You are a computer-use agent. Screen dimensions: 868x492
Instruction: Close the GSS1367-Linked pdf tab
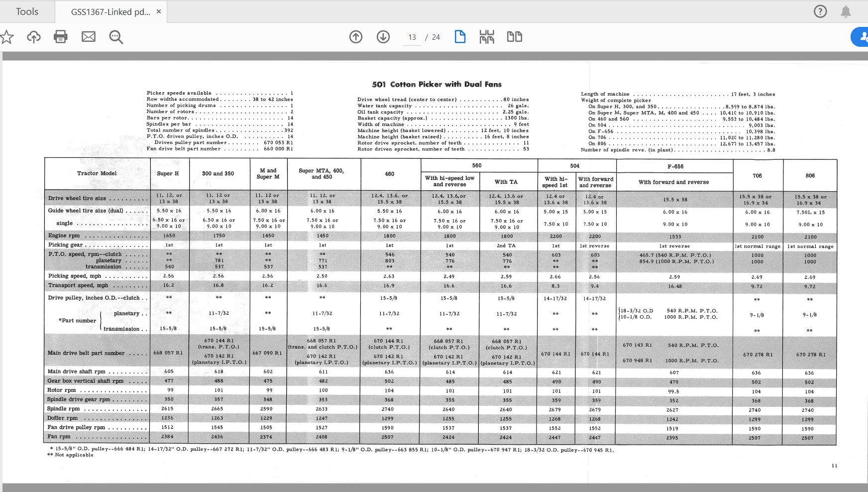(x=159, y=11)
